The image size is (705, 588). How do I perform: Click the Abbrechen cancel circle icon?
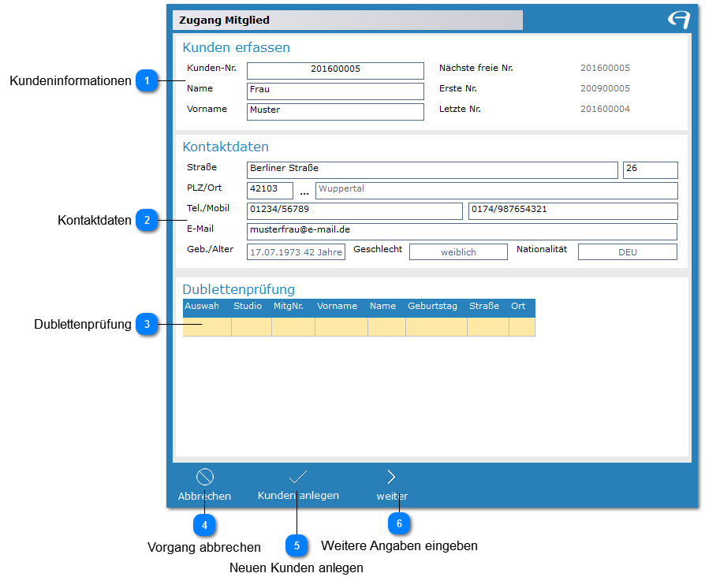[x=204, y=477]
